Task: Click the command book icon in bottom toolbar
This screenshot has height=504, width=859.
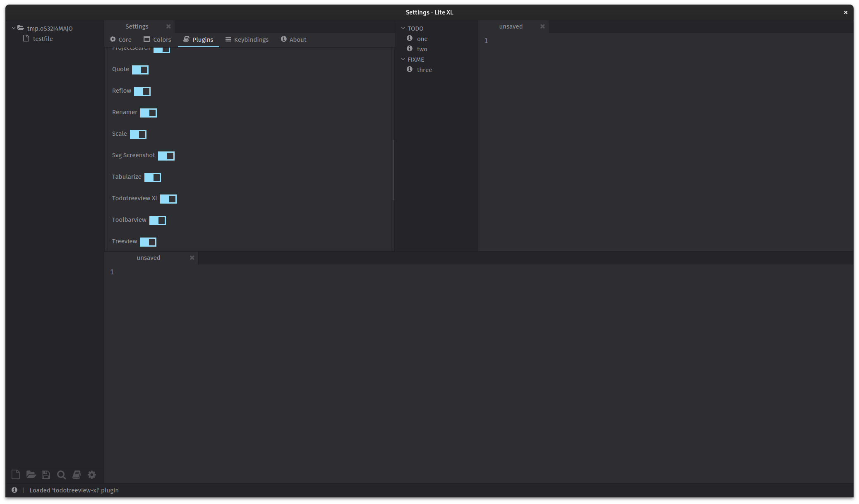Action: [x=77, y=475]
